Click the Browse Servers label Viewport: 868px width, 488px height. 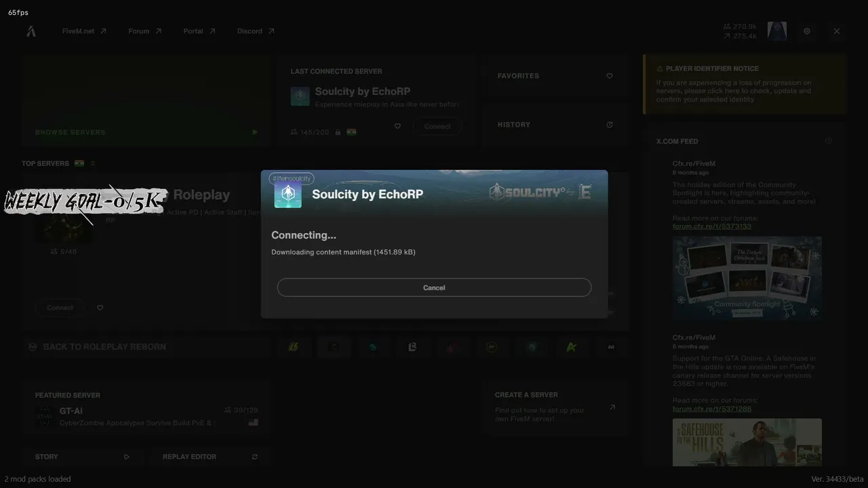click(71, 132)
